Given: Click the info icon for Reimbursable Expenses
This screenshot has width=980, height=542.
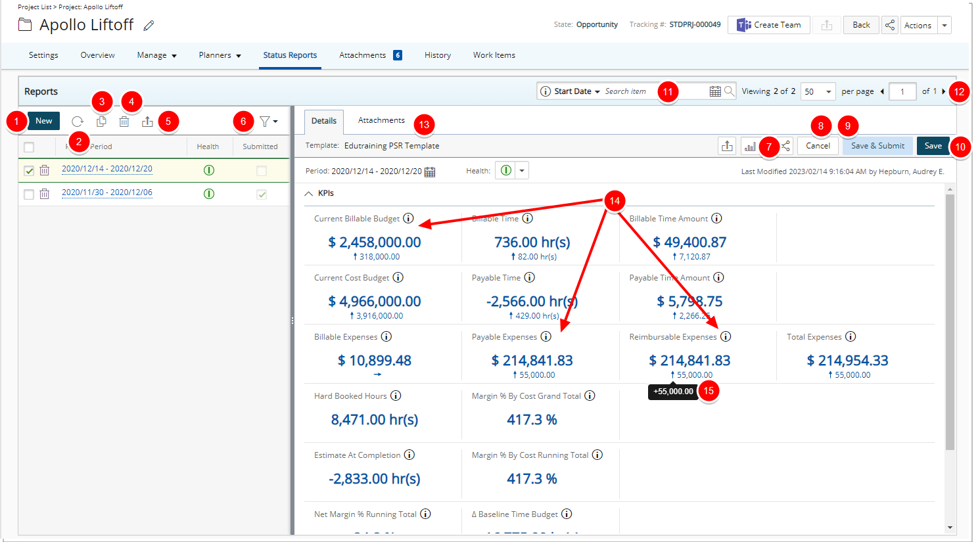Looking at the screenshot, I should click(726, 336).
